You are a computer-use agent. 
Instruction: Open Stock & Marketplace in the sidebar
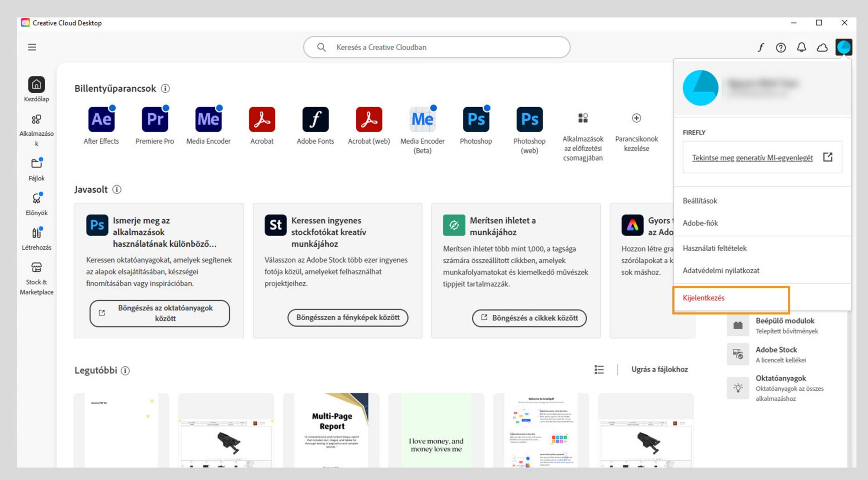pos(37,279)
